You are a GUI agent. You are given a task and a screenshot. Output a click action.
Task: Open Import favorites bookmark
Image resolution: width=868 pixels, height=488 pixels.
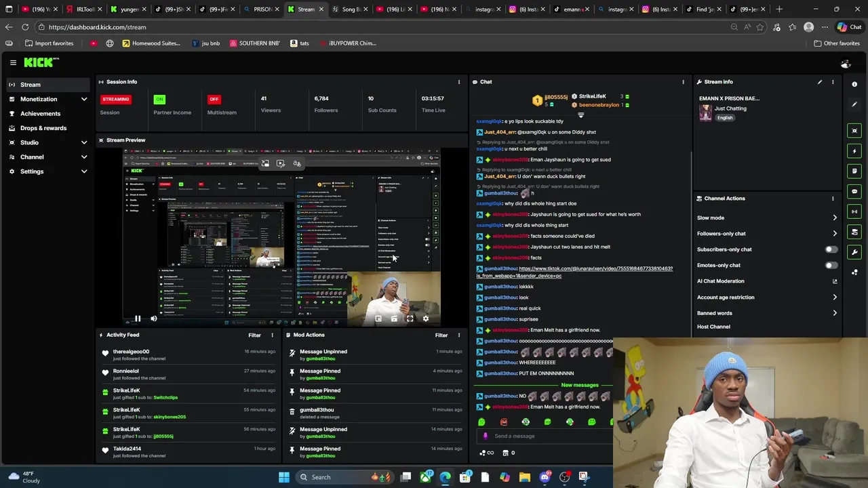pos(49,43)
